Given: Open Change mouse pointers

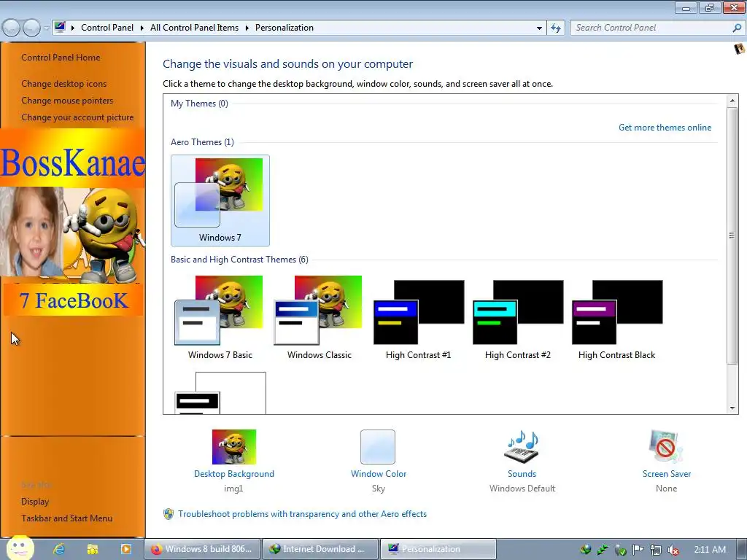Looking at the screenshot, I should pyautogui.click(x=67, y=101).
